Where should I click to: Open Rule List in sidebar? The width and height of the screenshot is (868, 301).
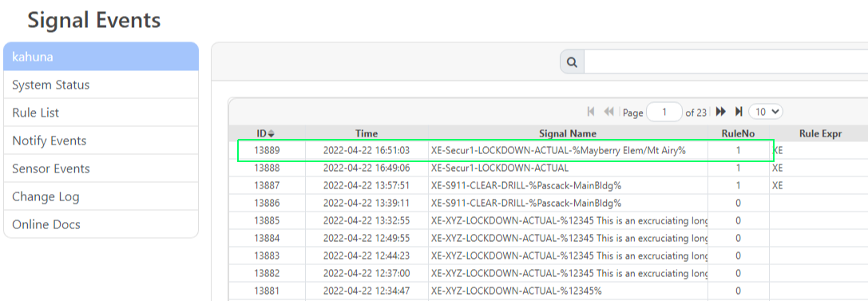point(101,113)
